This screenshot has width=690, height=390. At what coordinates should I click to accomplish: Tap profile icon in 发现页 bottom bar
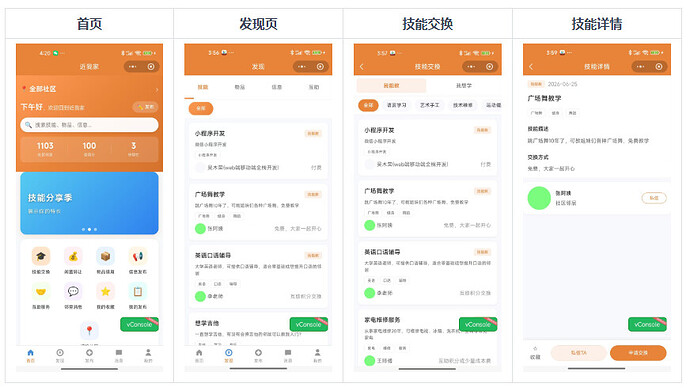click(x=317, y=353)
